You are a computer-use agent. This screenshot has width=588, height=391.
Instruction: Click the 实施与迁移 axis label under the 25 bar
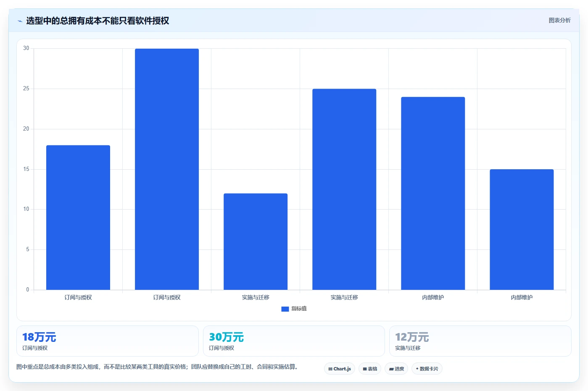click(344, 297)
